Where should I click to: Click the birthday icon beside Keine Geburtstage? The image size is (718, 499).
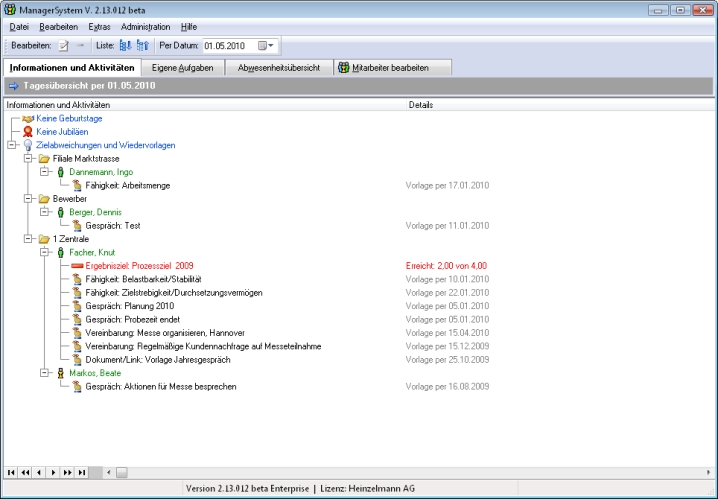pyautogui.click(x=28, y=118)
